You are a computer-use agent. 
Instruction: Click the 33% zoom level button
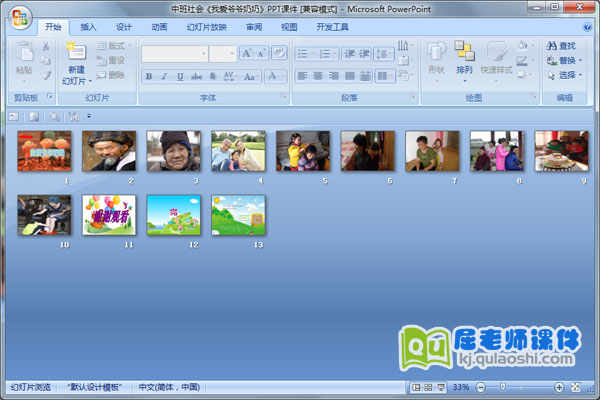point(460,387)
